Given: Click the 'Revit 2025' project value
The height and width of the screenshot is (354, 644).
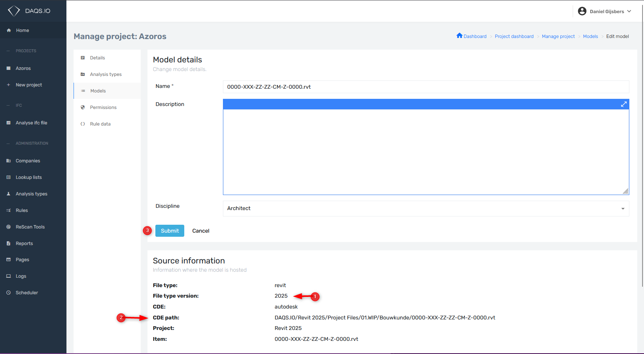Looking at the screenshot, I should (x=288, y=328).
